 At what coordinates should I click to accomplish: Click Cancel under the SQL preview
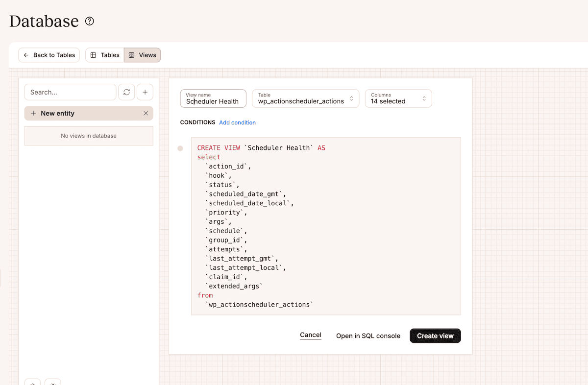coord(311,335)
